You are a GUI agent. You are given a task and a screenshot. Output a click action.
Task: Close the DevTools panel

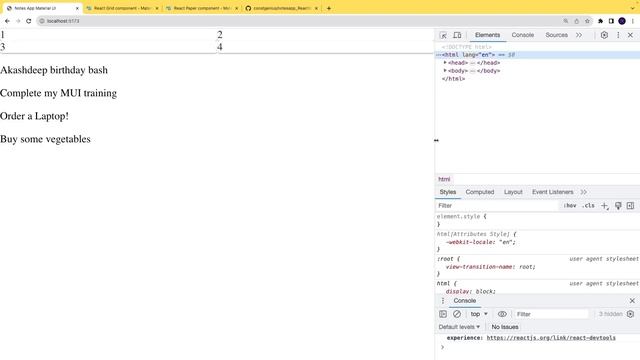pos(630,35)
